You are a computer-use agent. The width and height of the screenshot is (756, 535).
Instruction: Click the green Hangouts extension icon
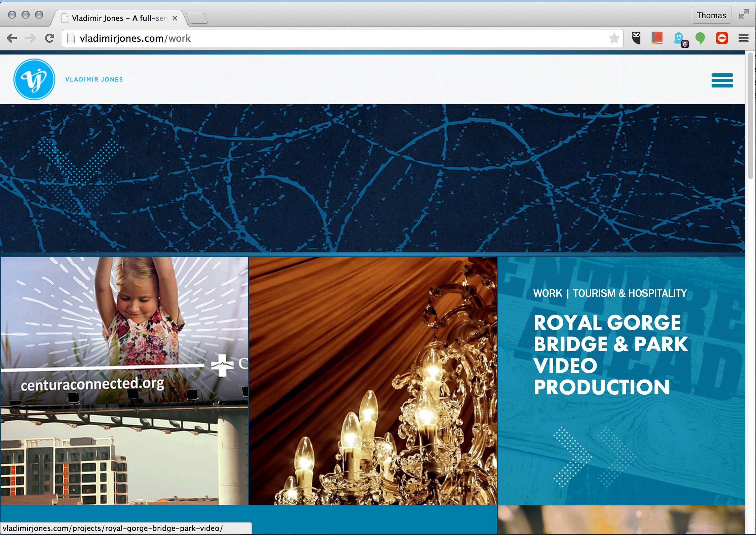(700, 38)
